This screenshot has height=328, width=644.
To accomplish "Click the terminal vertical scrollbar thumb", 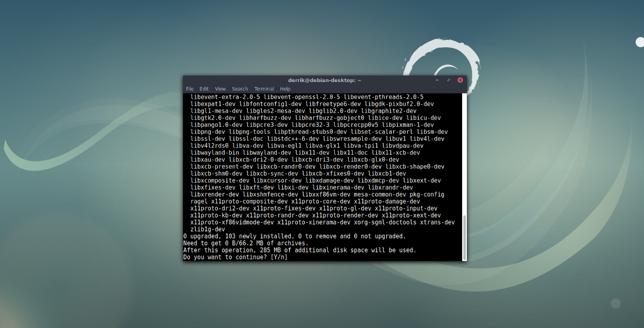I will (x=464, y=237).
